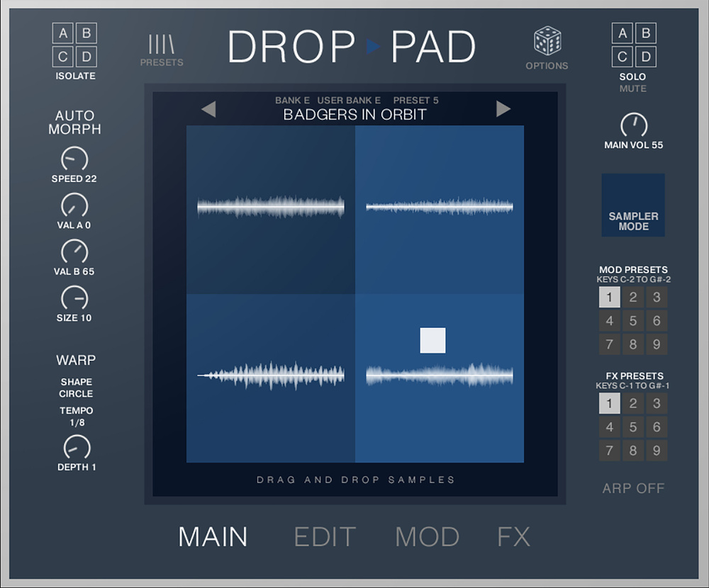Click the Warp Depth knob

77,448
